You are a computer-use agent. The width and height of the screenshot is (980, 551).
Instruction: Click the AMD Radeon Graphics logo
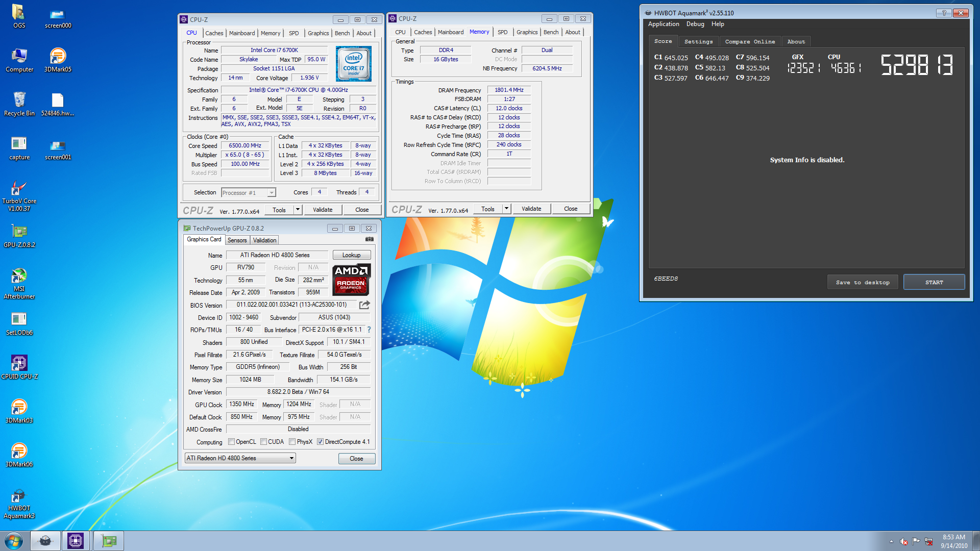pos(351,280)
